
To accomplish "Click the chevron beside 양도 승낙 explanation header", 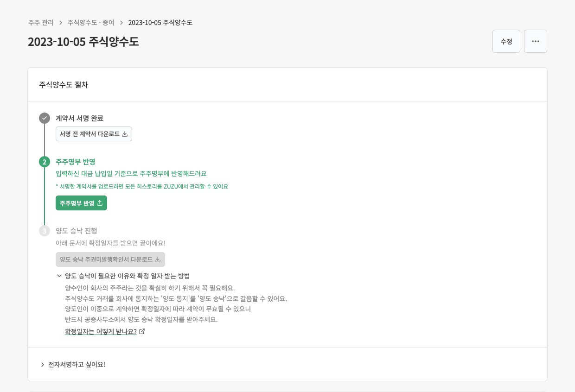I will pyautogui.click(x=59, y=276).
